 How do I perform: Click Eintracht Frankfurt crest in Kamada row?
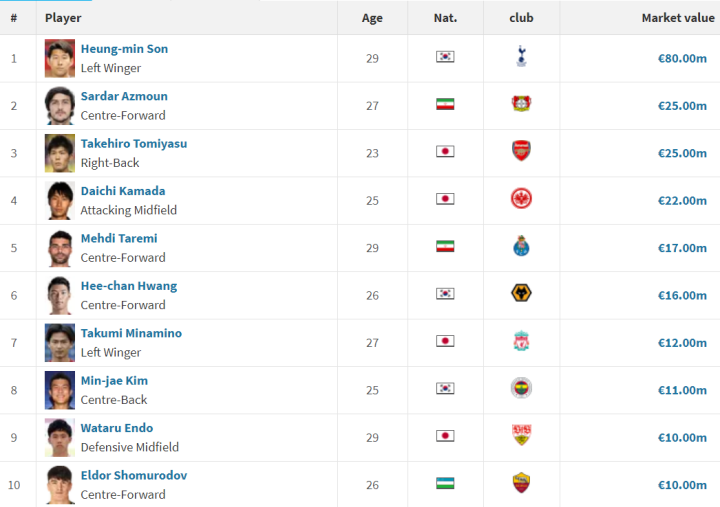[x=521, y=199]
